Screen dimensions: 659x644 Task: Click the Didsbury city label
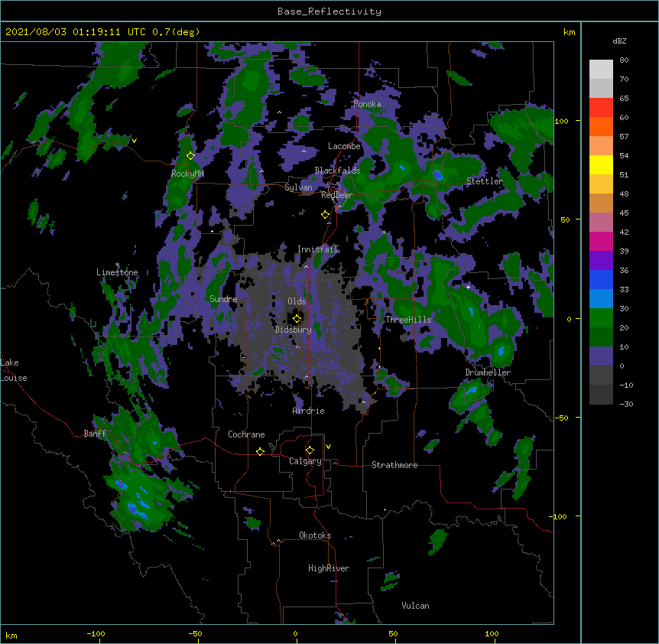point(294,330)
